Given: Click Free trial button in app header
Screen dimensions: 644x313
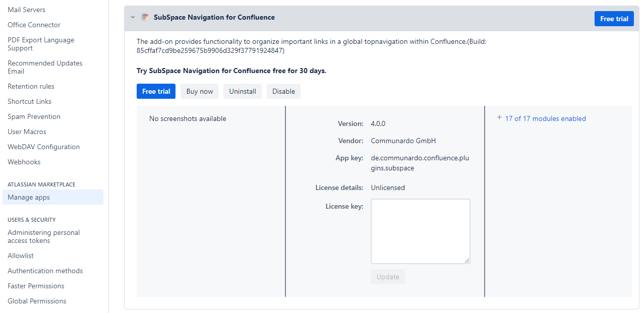Looking at the screenshot, I should click(x=614, y=19).
